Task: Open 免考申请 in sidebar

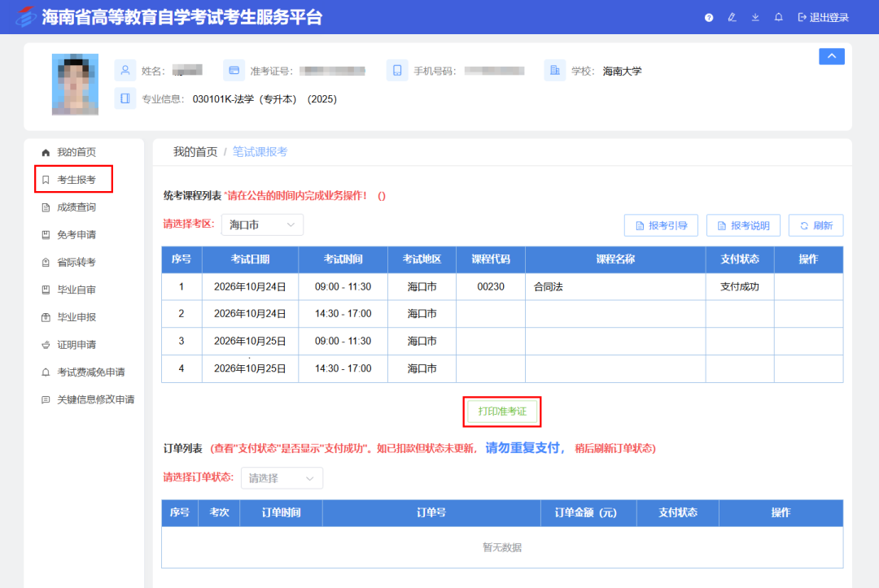Action: (x=77, y=235)
